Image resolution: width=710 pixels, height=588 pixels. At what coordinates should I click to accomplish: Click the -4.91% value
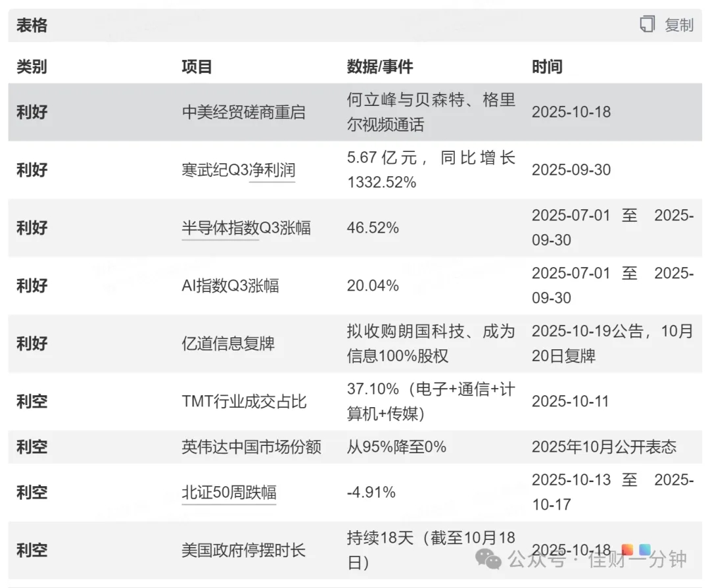pos(371,492)
